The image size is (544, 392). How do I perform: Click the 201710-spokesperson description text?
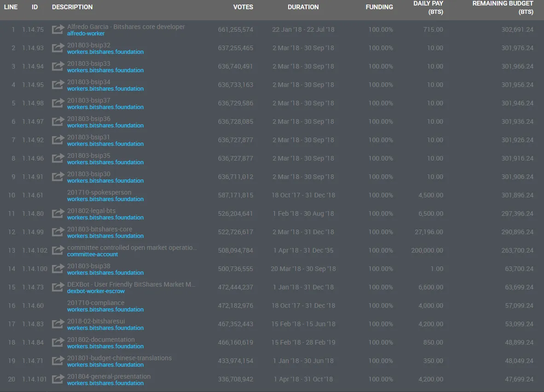click(99, 192)
